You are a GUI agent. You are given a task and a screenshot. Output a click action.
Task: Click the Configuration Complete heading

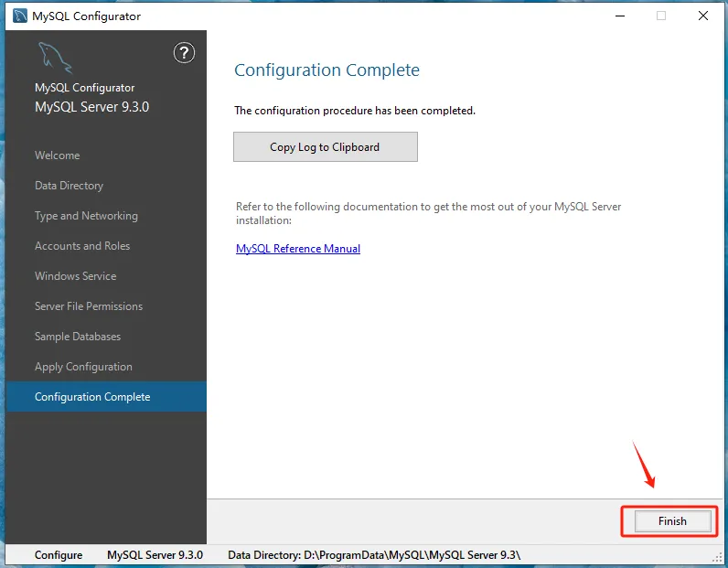[327, 70]
